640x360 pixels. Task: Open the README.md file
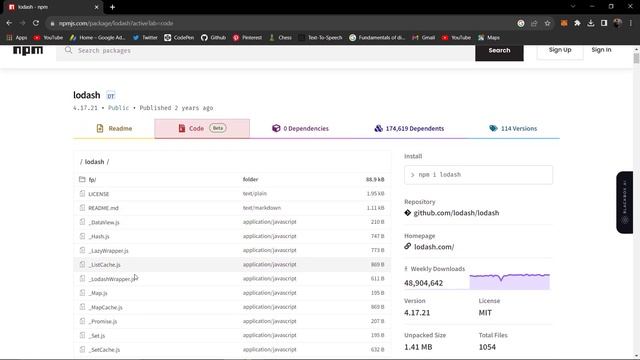[x=103, y=208]
